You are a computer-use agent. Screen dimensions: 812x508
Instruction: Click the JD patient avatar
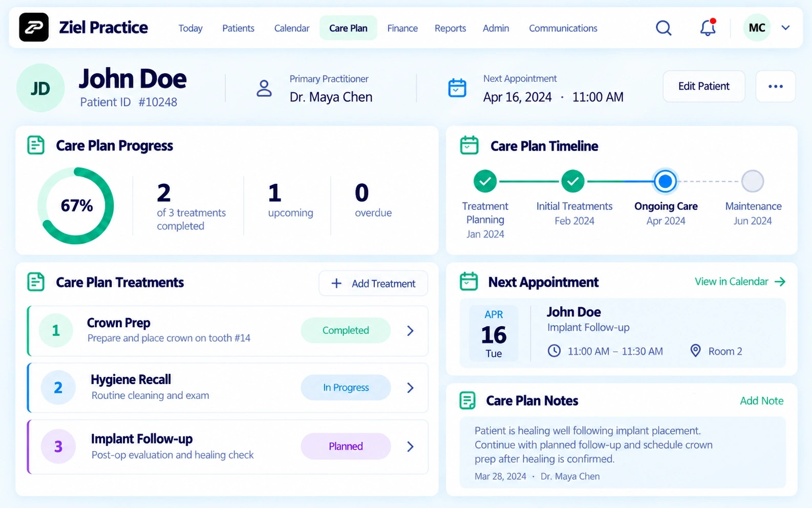pos(40,88)
